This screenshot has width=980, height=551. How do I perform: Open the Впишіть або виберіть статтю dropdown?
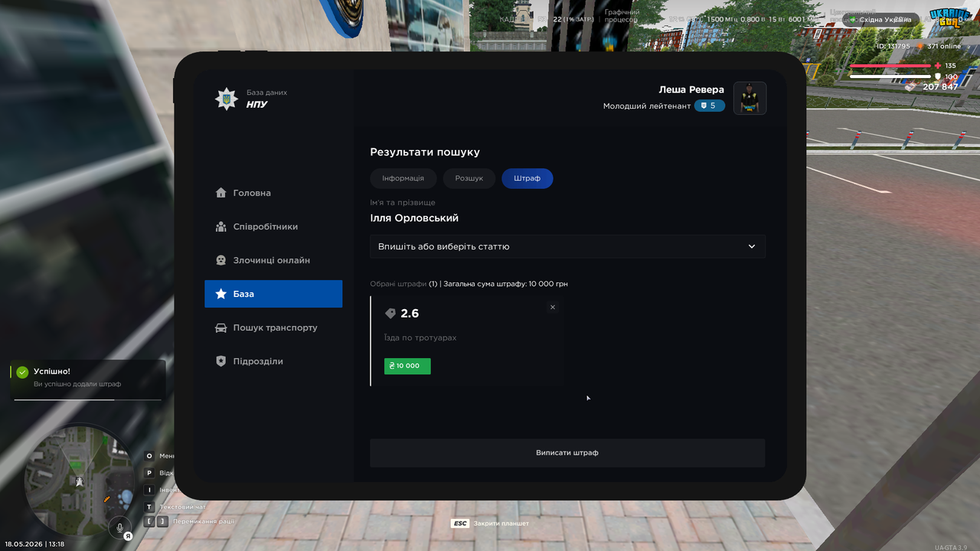pos(567,246)
